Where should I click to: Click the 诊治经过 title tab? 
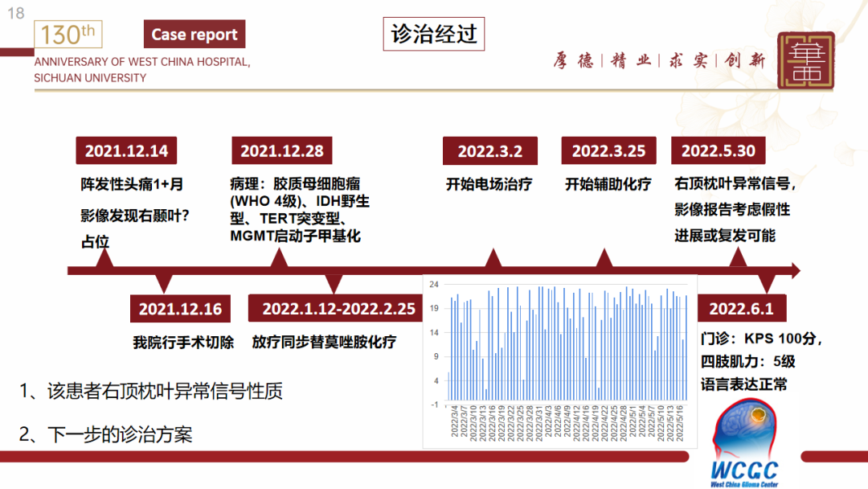point(433,35)
